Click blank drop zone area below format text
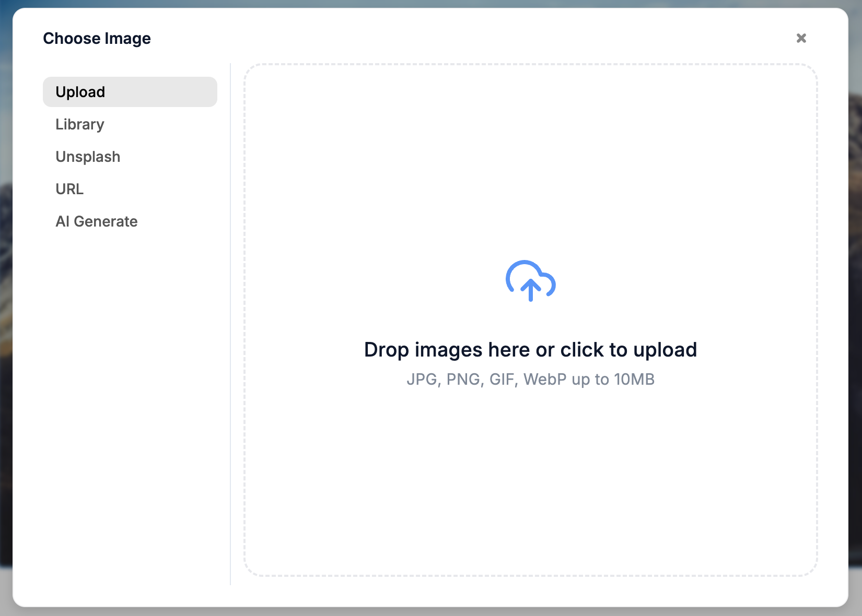The image size is (862, 616). pyautogui.click(x=530, y=480)
